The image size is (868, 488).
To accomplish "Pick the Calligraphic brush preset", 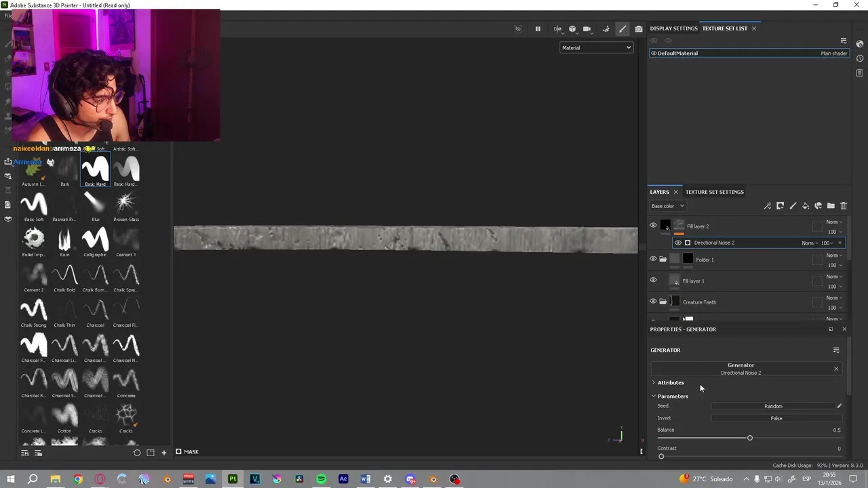I will tap(95, 241).
